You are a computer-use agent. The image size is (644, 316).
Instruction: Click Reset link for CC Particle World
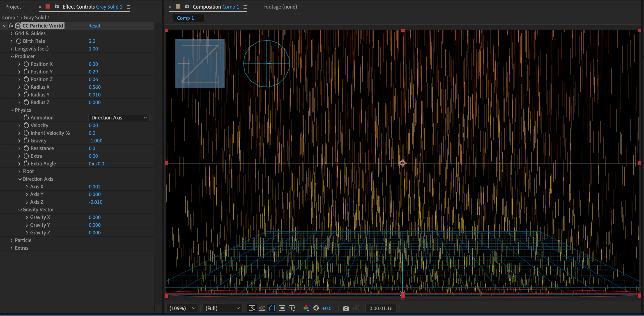tap(94, 26)
